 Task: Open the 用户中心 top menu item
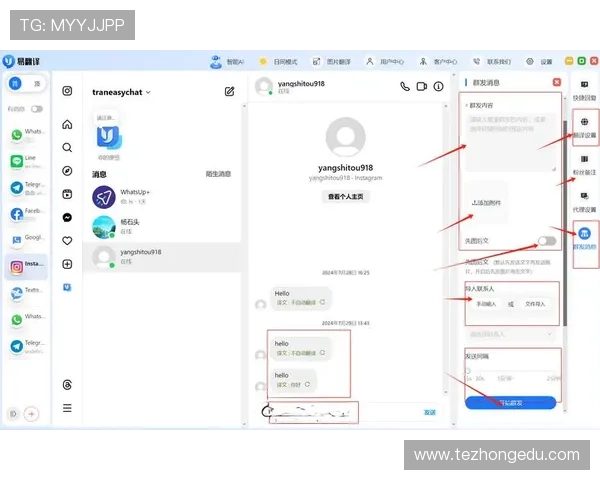385,61
